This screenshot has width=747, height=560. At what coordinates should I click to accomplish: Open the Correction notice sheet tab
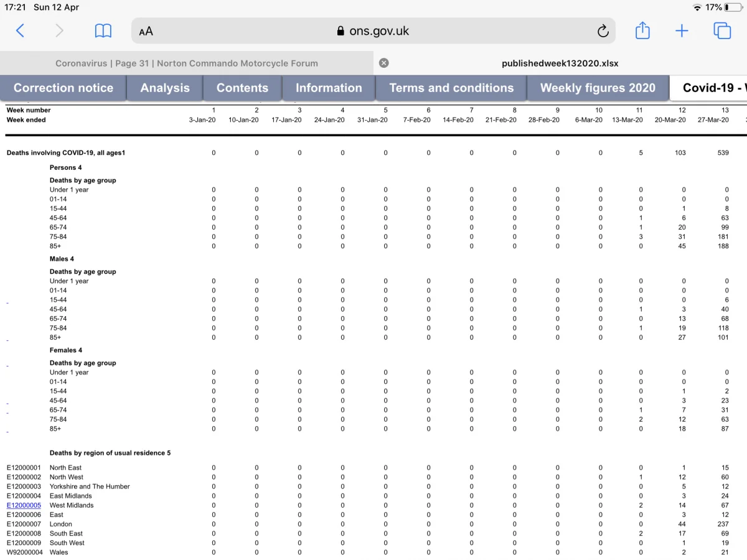coord(63,88)
